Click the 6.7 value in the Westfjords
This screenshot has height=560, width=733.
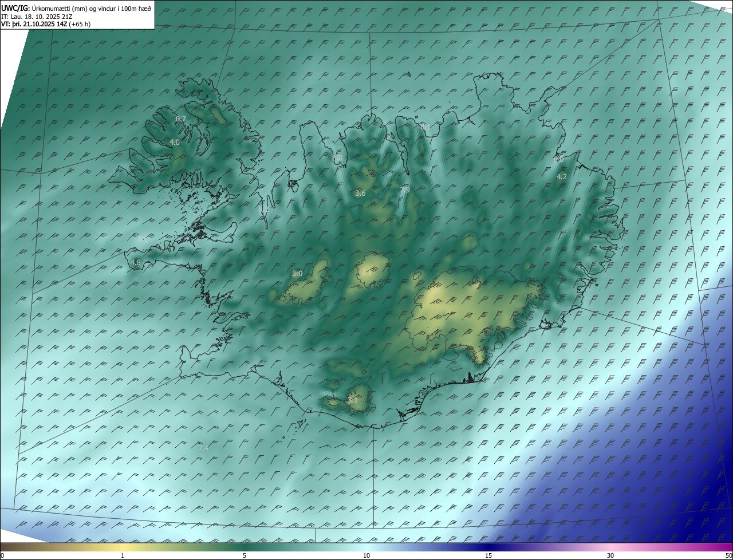(x=181, y=119)
